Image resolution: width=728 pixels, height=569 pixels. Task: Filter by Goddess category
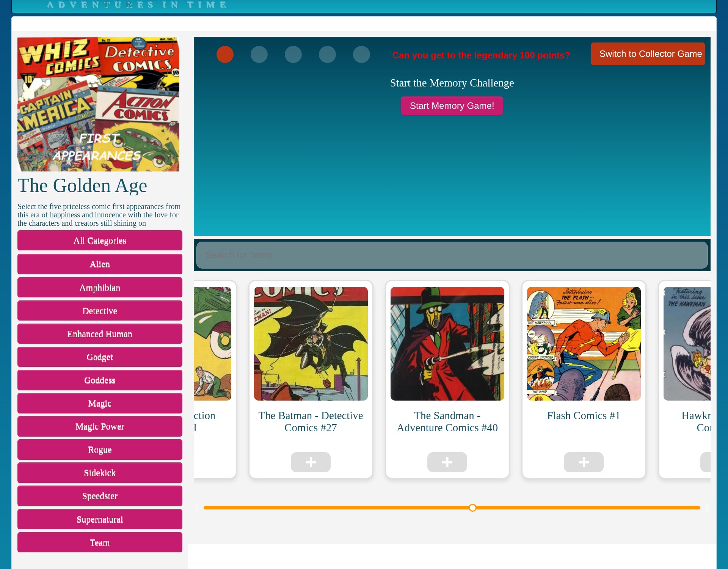(100, 380)
